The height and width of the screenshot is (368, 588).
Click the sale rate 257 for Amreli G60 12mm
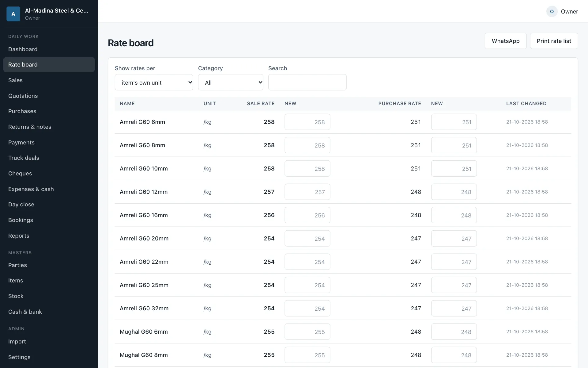click(269, 192)
